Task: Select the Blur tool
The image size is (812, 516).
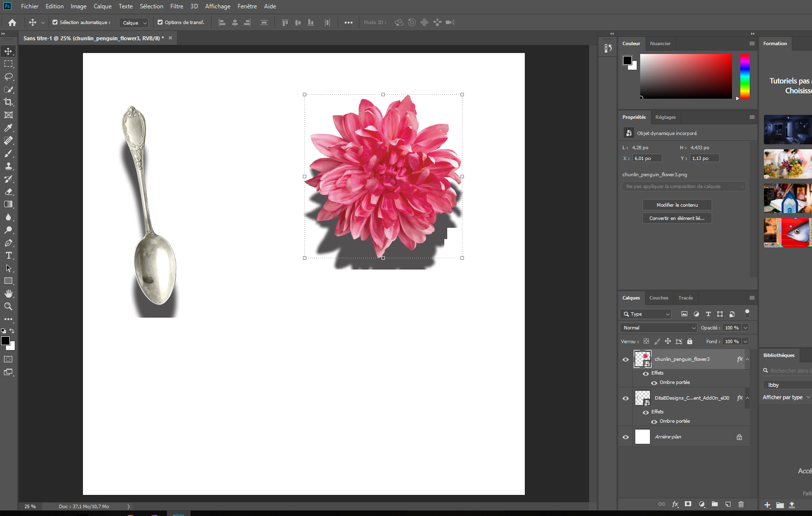Action: (x=8, y=217)
